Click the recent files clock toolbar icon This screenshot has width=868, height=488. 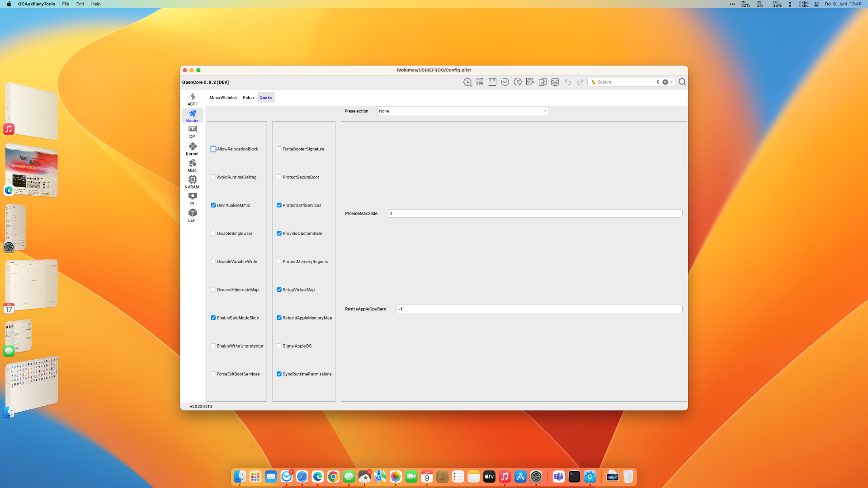467,82
